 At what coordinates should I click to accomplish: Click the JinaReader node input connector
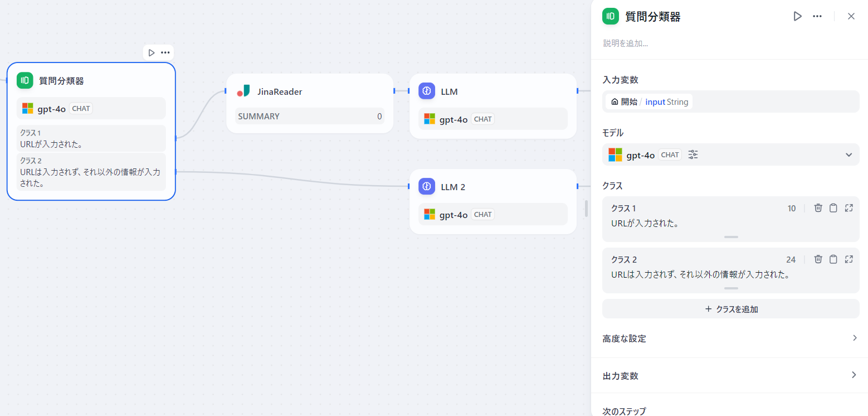click(226, 90)
